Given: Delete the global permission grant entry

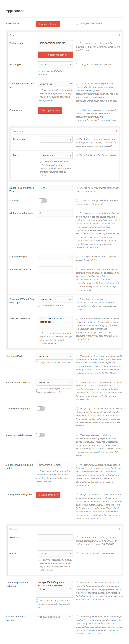Looking at the screenshot, I should click(x=118, y=529).
